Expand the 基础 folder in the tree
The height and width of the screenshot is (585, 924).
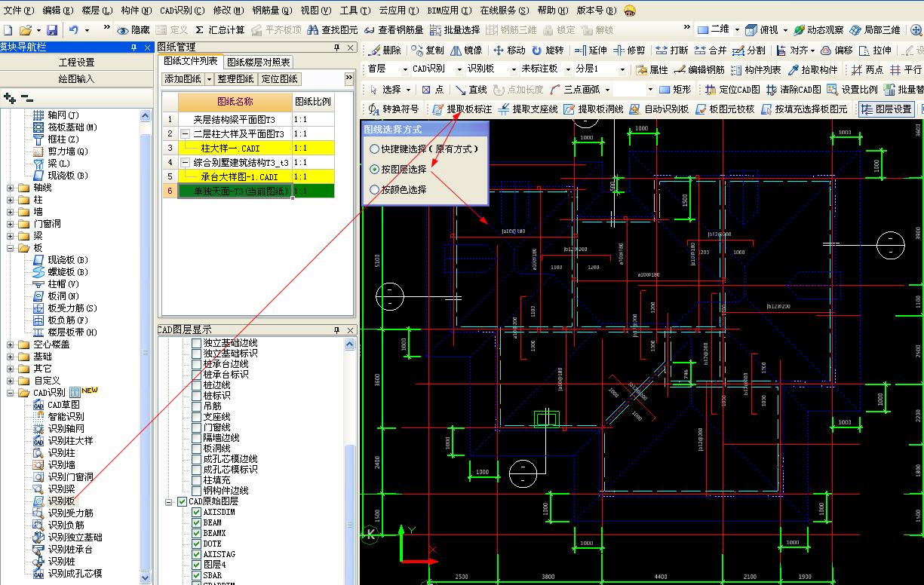pyautogui.click(x=11, y=357)
